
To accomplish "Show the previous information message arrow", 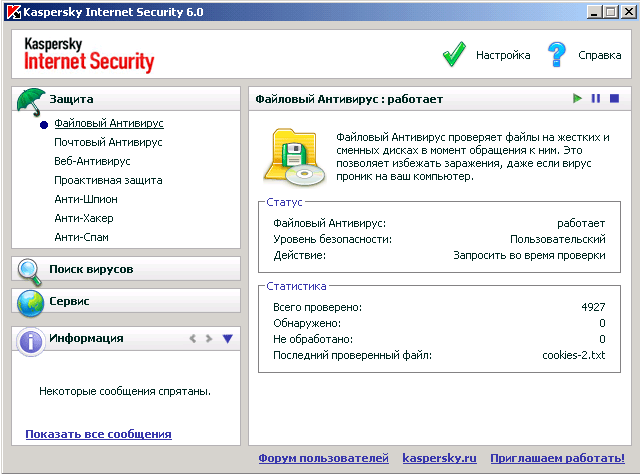I will (x=192, y=339).
